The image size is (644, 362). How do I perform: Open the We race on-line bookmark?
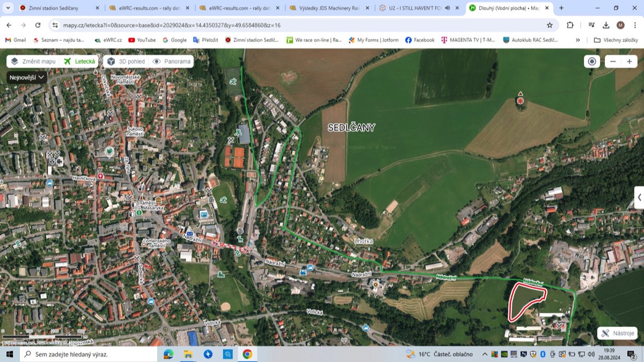click(x=314, y=40)
